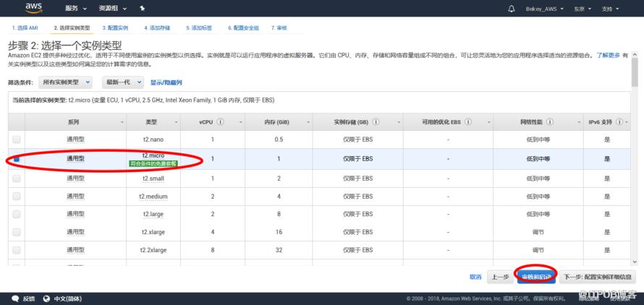Click the 0.5 memory cell for t2.nano
The width and height of the screenshot is (644, 305).
(x=279, y=139)
